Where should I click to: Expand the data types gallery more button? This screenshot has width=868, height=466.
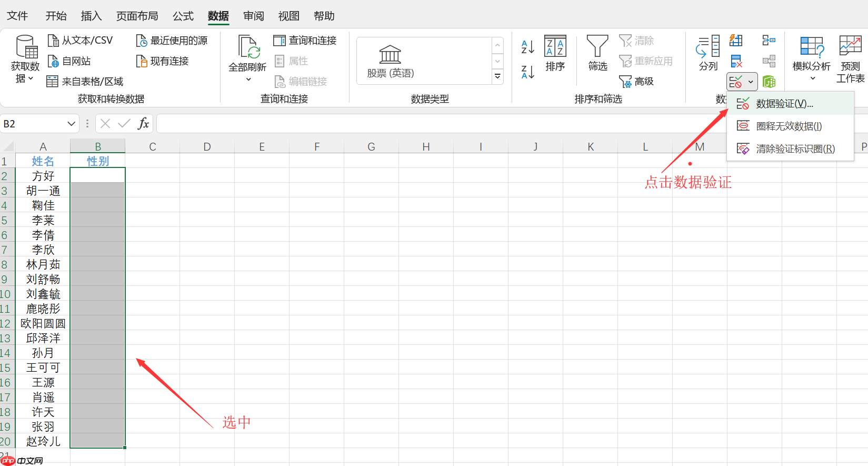(x=497, y=77)
